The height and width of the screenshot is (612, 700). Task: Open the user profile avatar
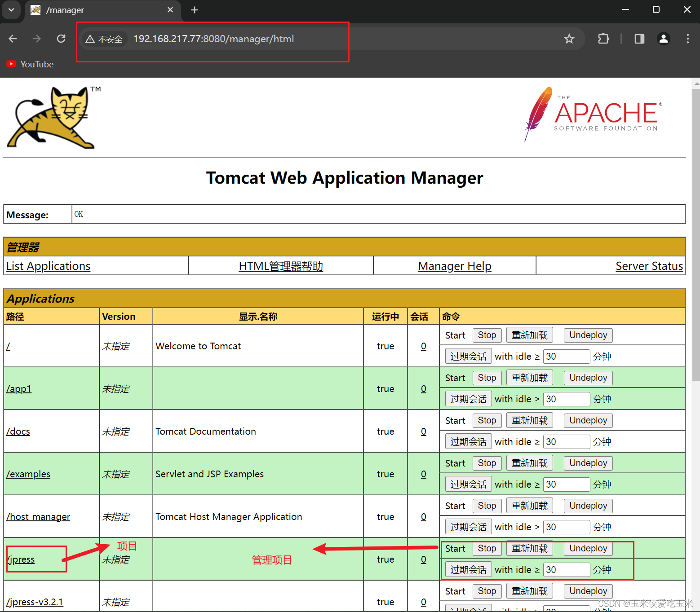[x=664, y=39]
